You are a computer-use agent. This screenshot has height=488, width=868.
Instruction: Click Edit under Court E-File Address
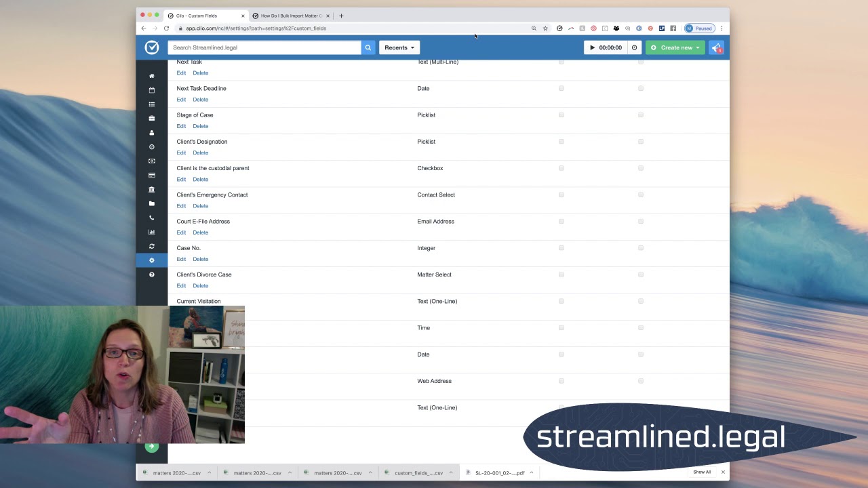tap(181, 232)
